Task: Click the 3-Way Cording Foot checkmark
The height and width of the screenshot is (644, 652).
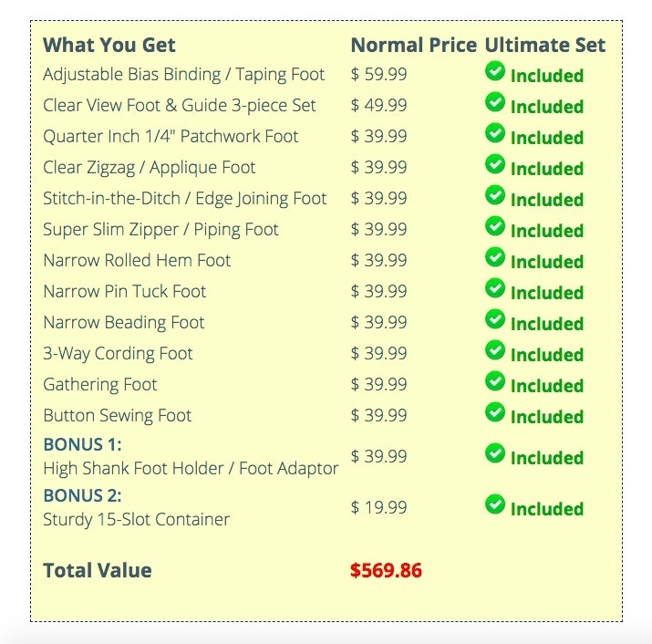Action: coord(495,350)
